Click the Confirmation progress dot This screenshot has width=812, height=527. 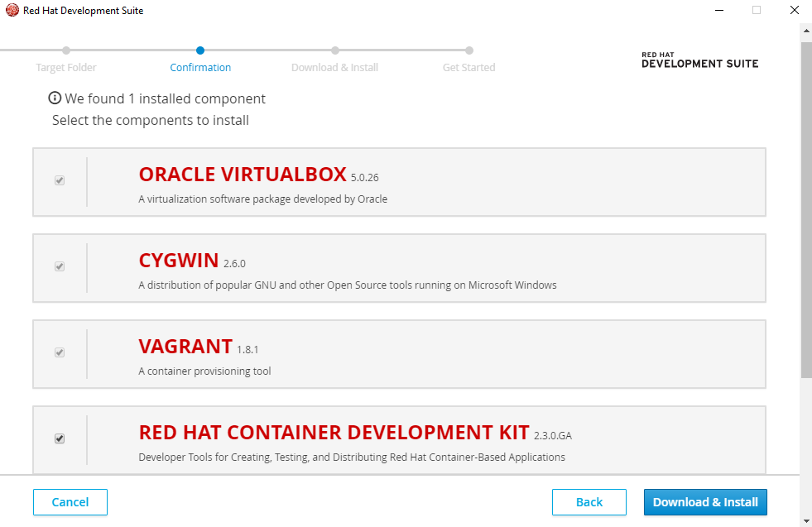(x=200, y=50)
